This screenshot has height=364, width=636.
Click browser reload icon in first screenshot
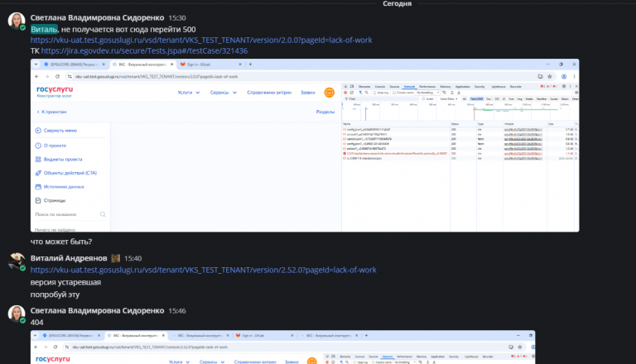tap(58, 77)
